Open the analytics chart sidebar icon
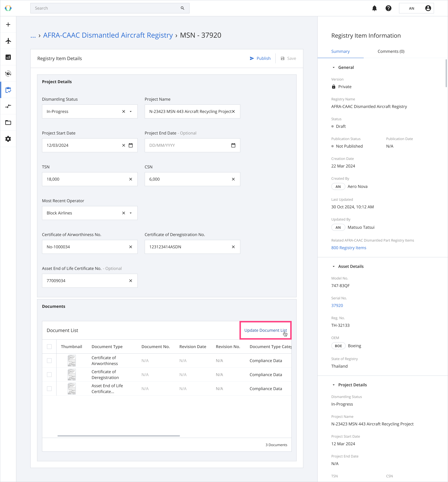This screenshot has width=448, height=482. (8, 57)
